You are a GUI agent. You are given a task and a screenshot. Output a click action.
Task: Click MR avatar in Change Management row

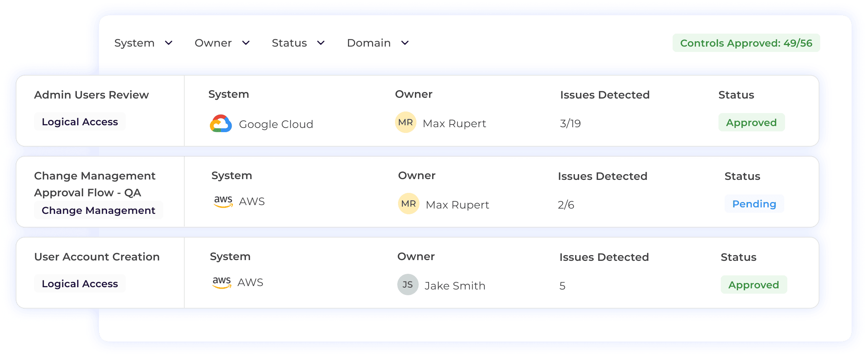[409, 204]
